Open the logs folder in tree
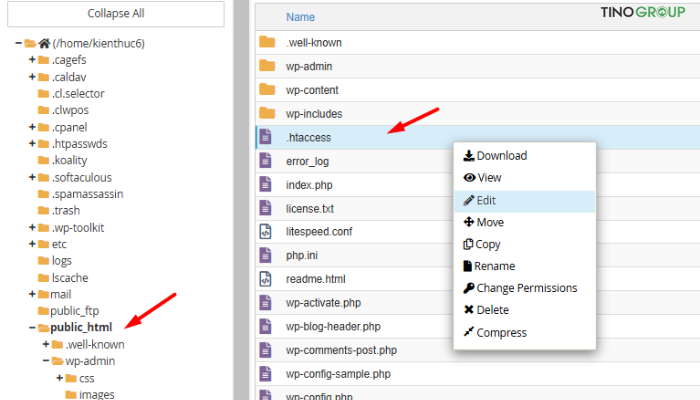Image resolution: width=700 pixels, height=400 pixels. point(62,261)
